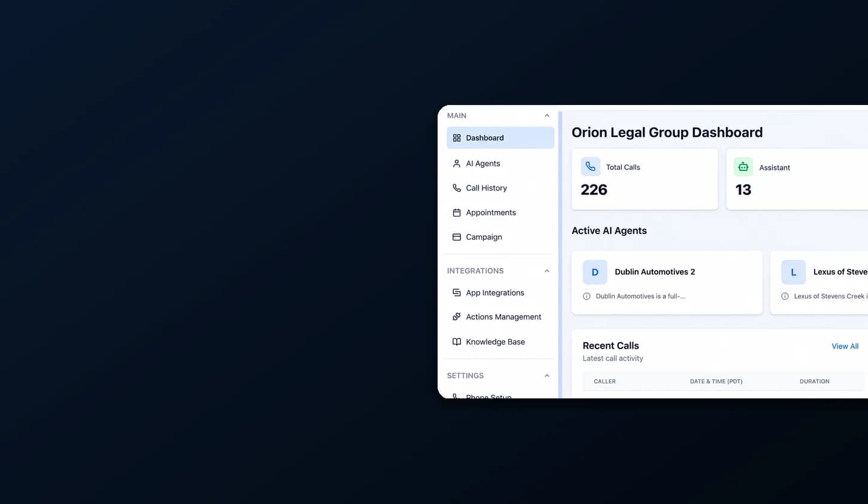This screenshot has width=868, height=504.
Task: Click the Dashboard grid icon in sidebar
Action: coord(457,138)
